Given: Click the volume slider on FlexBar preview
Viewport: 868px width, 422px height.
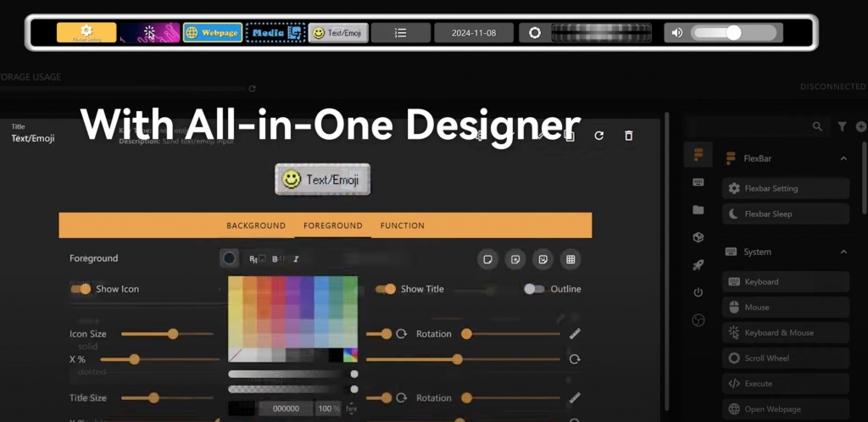Looking at the screenshot, I should pos(733,33).
